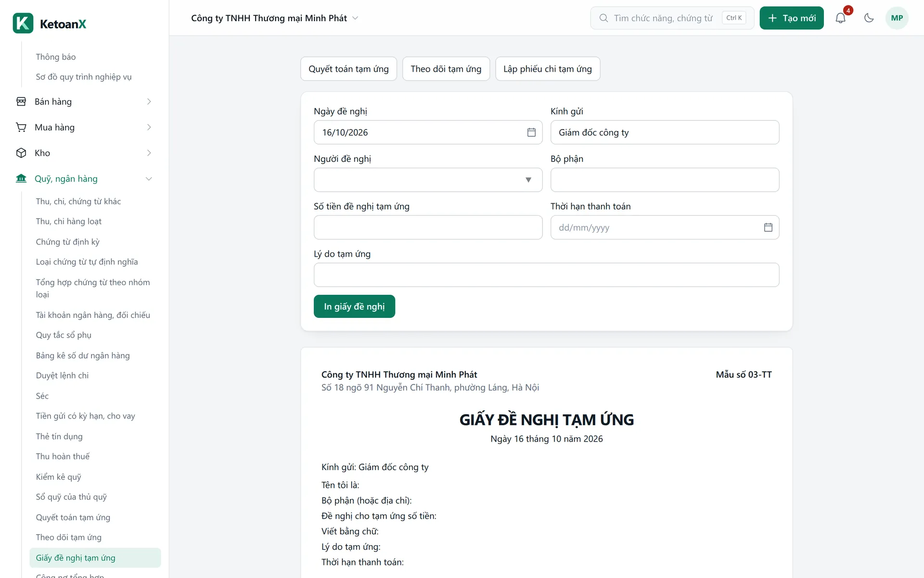Screen dimensions: 924x578
Task: Collapse the Quỹ, ngân hàng section chevron
Action: click(149, 179)
